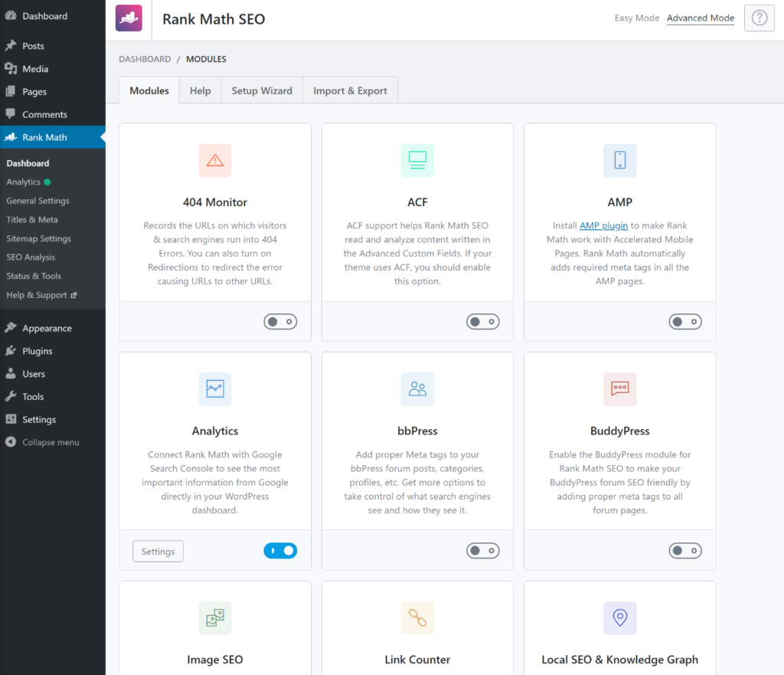Disable the Analytics module toggle

point(280,551)
